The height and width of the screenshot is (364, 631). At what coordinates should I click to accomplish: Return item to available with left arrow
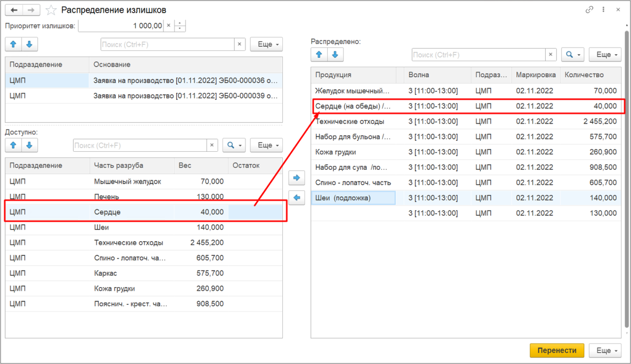(x=297, y=198)
